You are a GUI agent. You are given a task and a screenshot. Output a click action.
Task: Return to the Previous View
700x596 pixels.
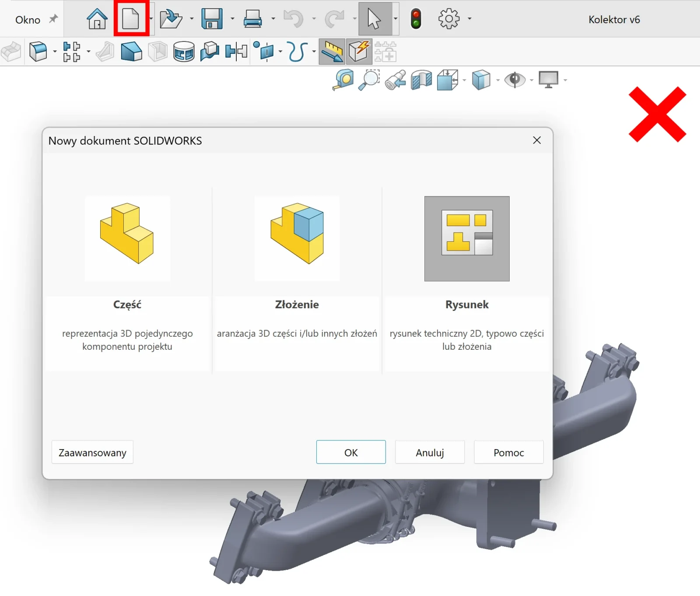[395, 80]
